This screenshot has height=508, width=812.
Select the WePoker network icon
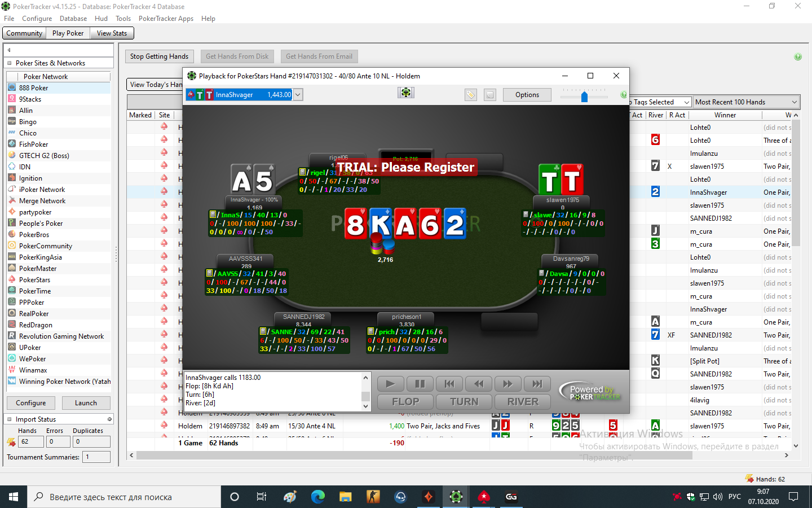[x=12, y=358]
